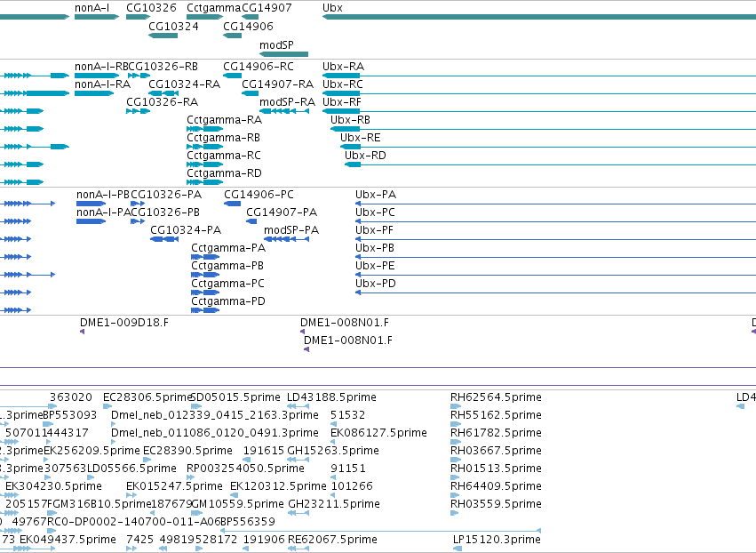
Task: Open the Cctgamma-PD protein label
Action: click(228, 301)
